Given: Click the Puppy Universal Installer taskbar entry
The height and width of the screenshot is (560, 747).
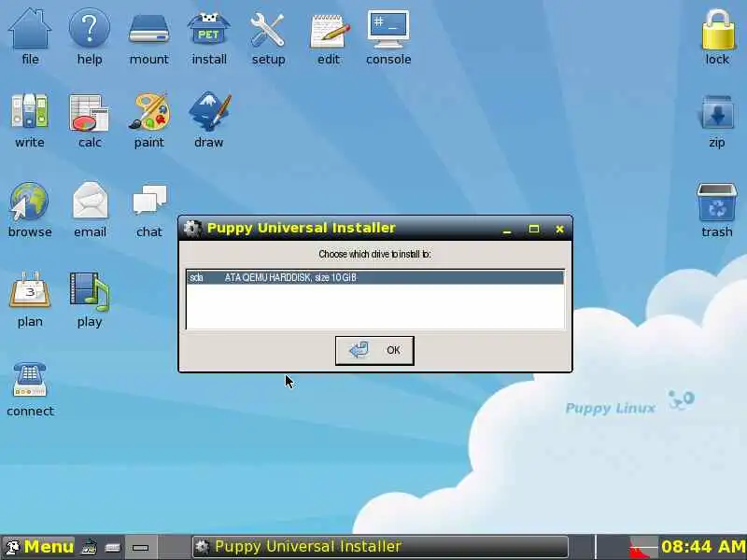Looking at the screenshot, I should coord(380,546).
